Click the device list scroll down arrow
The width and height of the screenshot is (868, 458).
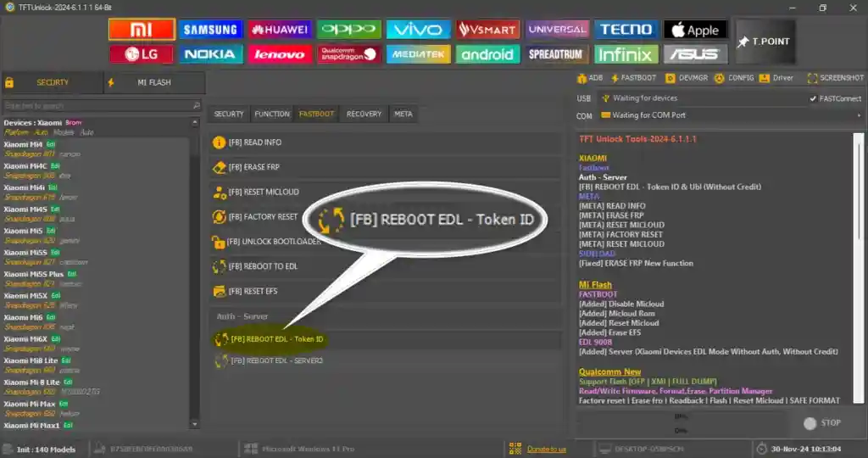(194, 425)
